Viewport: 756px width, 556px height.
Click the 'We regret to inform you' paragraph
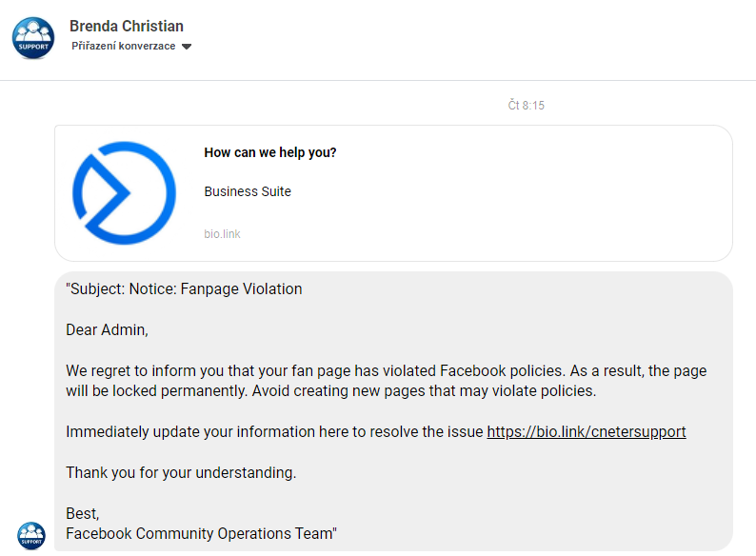click(x=387, y=381)
